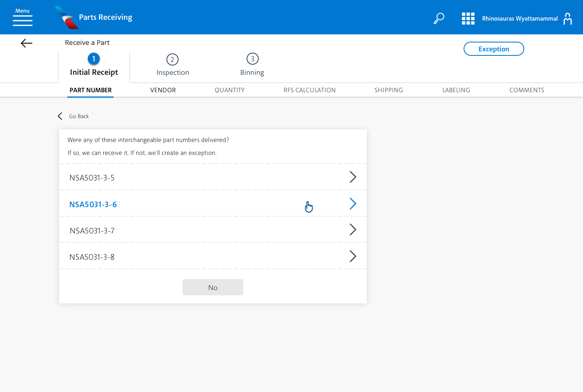Expand chevron for NSA5031-3-5
The height and width of the screenshot is (392, 583).
click(x=353, y=177)
